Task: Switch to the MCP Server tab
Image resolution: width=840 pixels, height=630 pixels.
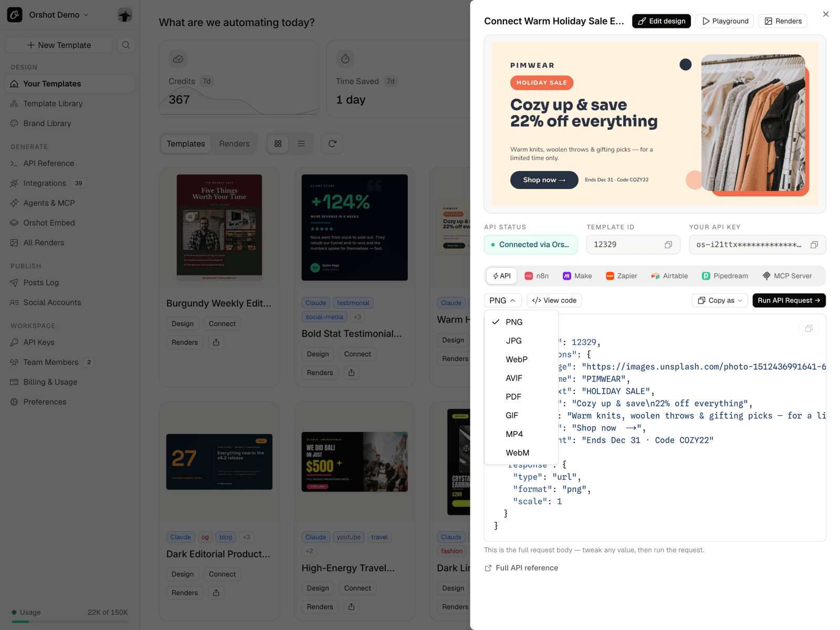Action: click(787, 276)
